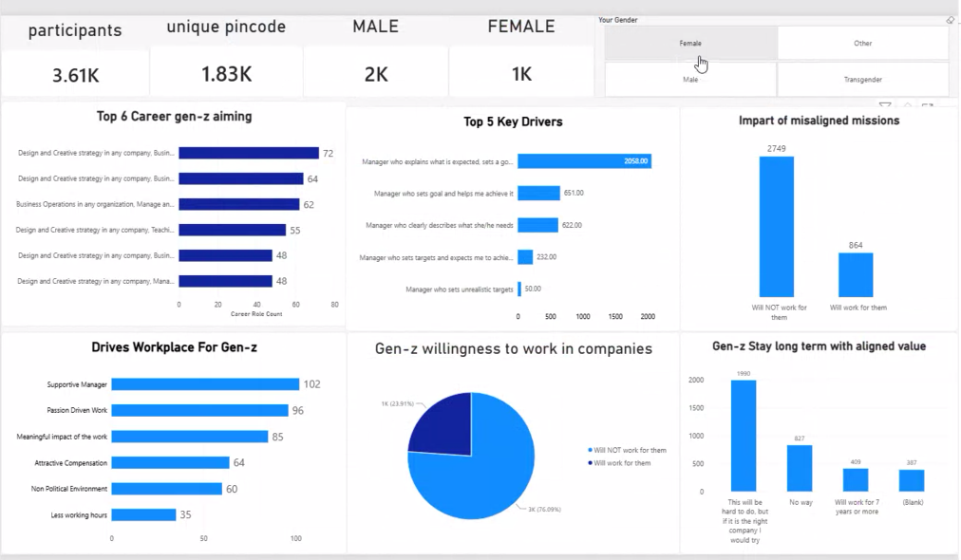961x560 pixels.
Task: Select the Supportive Manager bar
Action: coord(205,384)
